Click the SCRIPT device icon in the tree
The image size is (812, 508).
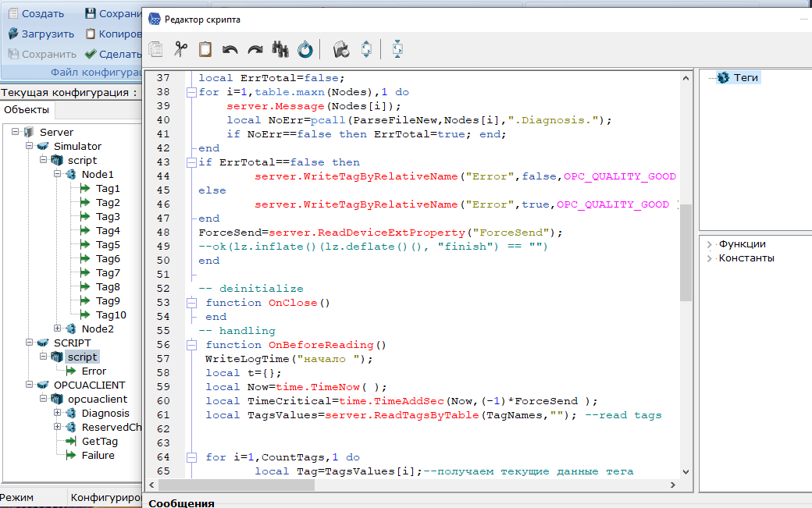tap(43, 343)
